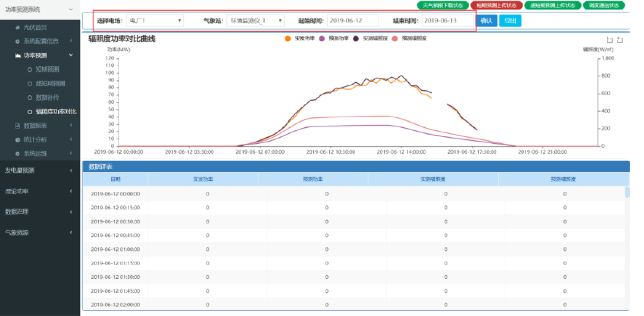Click the blue 确认 button

(487, 21)
